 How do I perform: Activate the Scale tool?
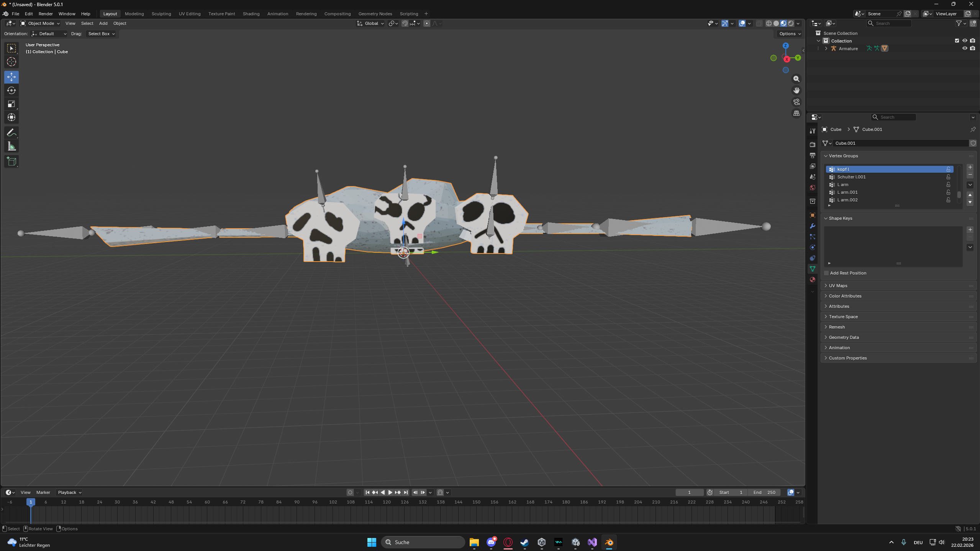click(x=11, y=104)
